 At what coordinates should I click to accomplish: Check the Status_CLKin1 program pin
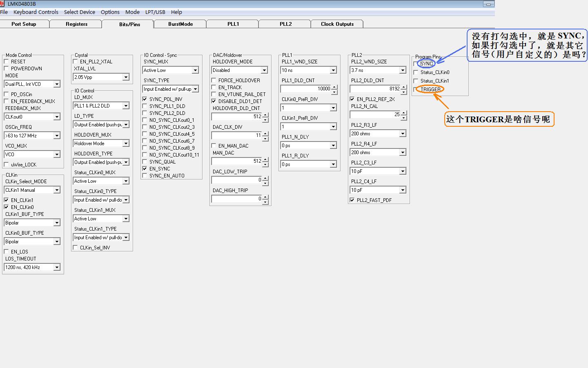pyautogui.click(x=416, y=81)
